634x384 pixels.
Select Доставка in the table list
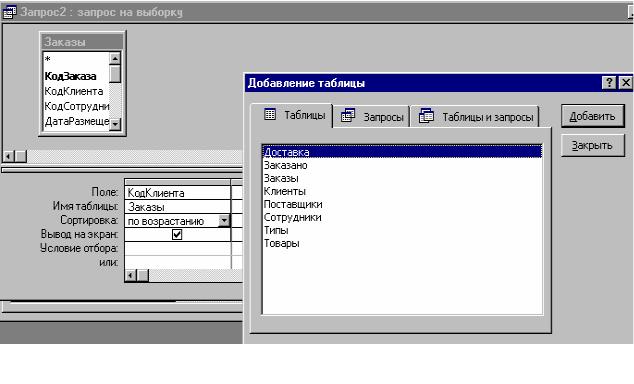(x=402, y=152)
